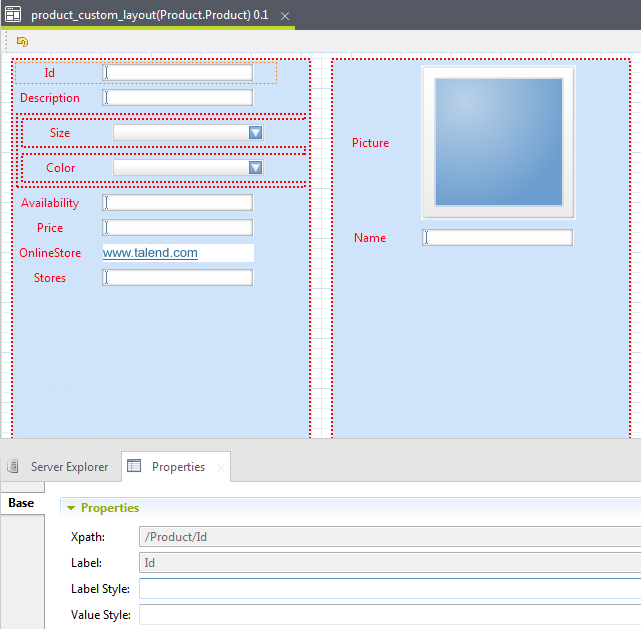The image size is (641, 629).
Task: Click the Properties view table icon
Action: click(135, 467)
